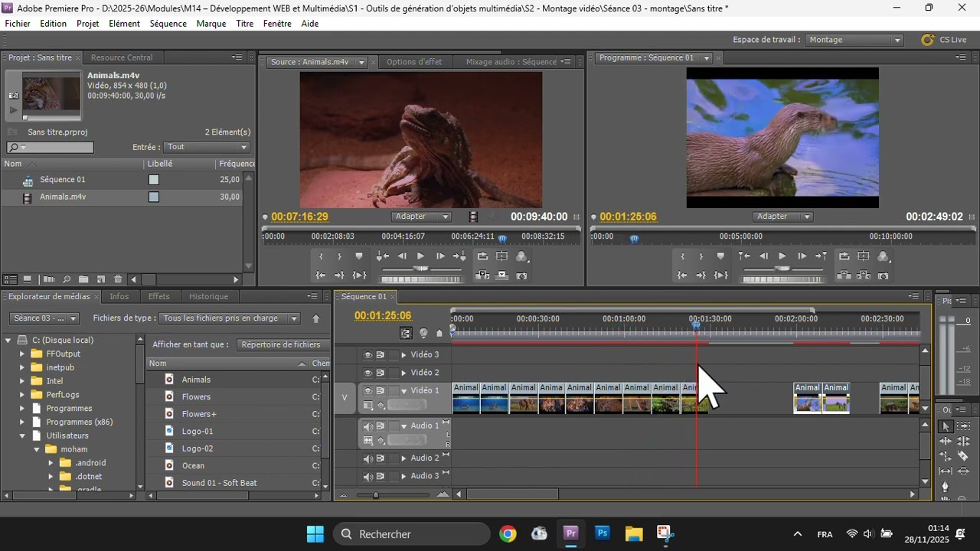
Task: Expand the Vidéo 2 track
Action: click(403, 373)
